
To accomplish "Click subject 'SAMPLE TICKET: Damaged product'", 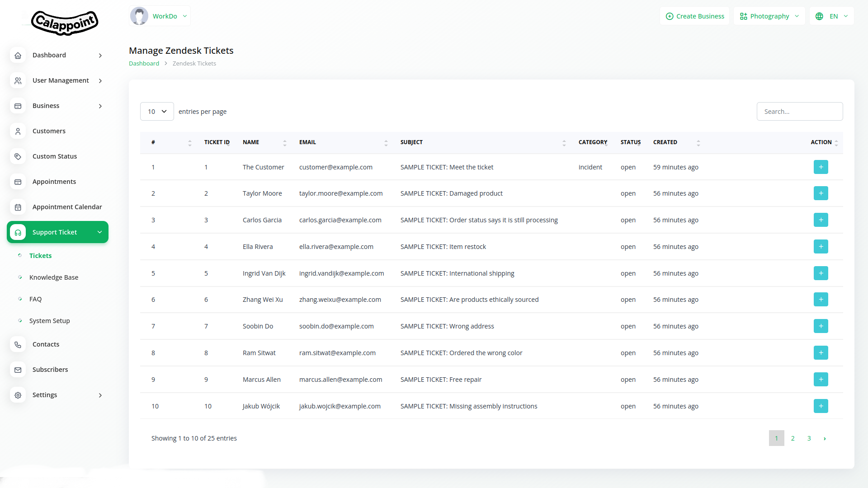I will pyautogui.click(x=451, y=193).
